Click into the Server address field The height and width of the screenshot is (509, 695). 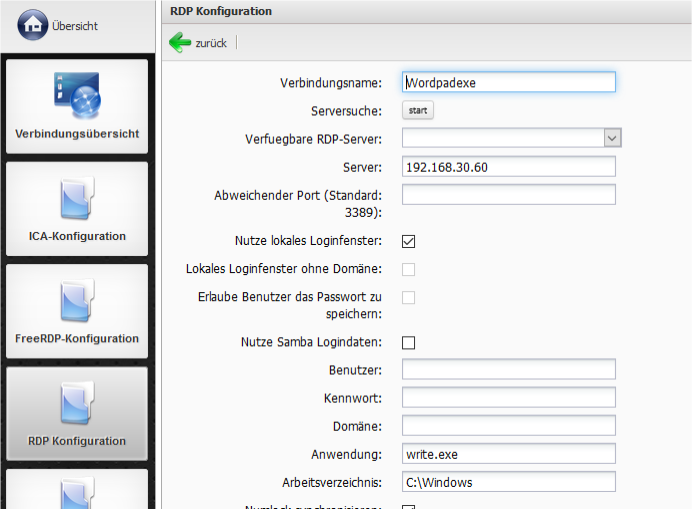508,166
